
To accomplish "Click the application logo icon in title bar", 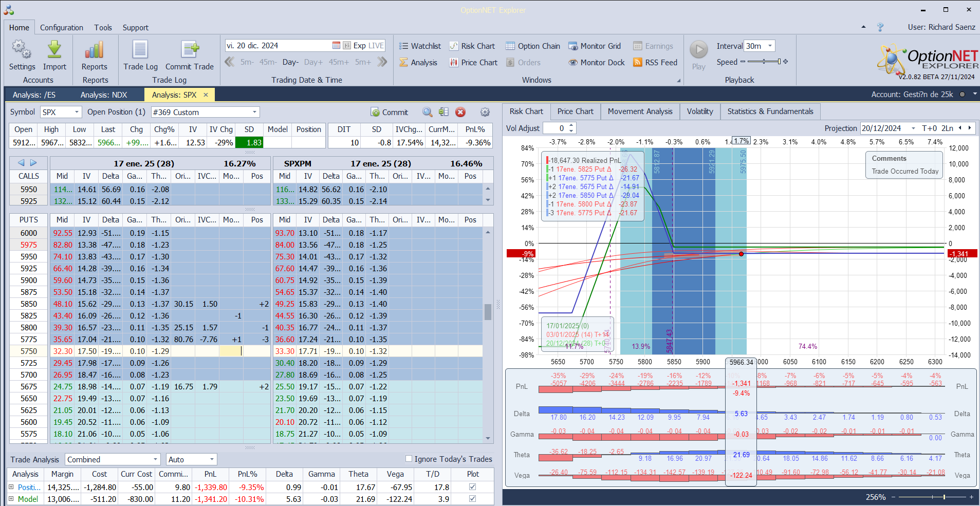I will coord(9,10).
